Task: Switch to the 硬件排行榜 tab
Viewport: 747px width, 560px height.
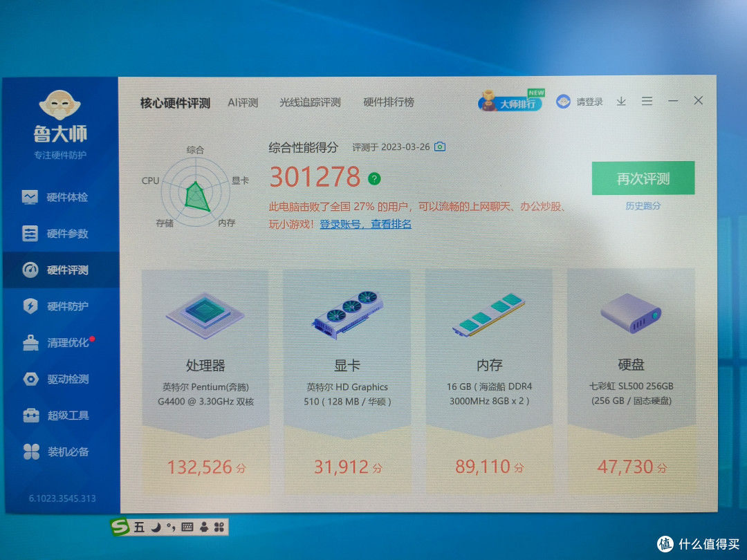Action: point(389,102)
